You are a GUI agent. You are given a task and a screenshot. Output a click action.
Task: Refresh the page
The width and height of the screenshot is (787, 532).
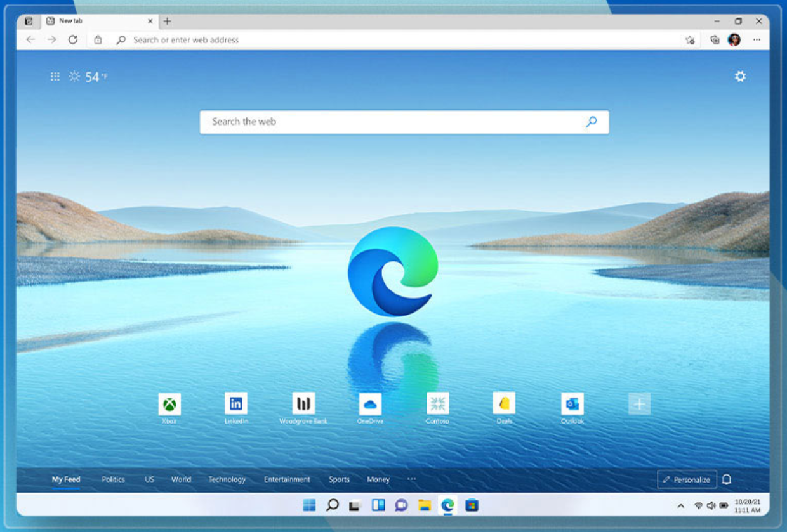[x=73, y=39]
